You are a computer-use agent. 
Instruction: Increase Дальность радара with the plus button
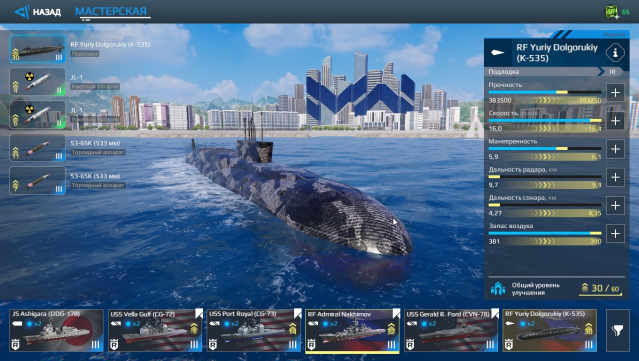pos(615,177)
